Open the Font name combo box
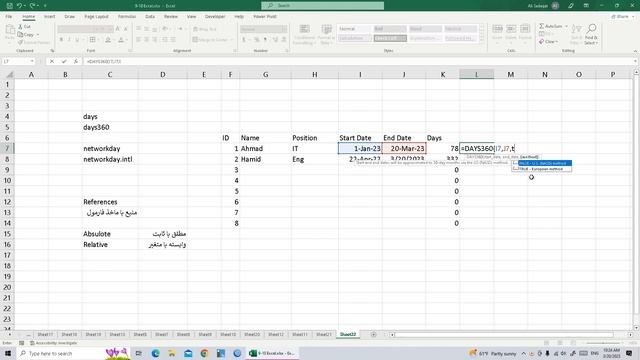 click(76, 29)
